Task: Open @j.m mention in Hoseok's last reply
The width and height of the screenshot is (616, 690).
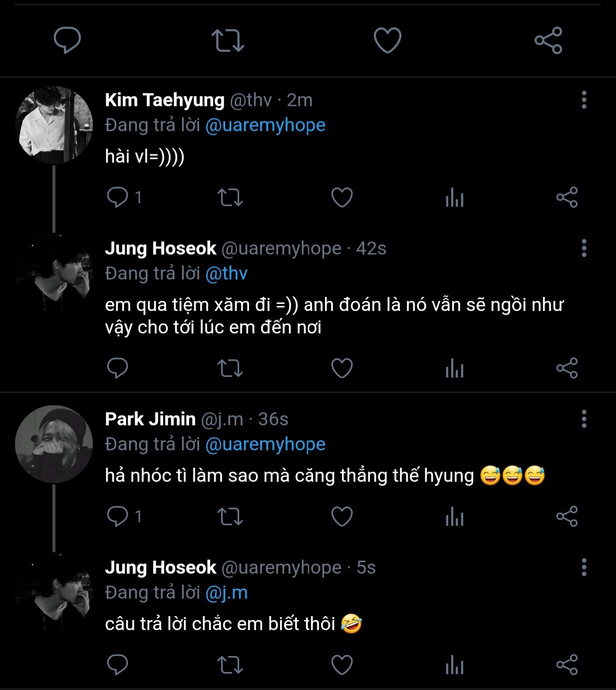Action: 226,592
